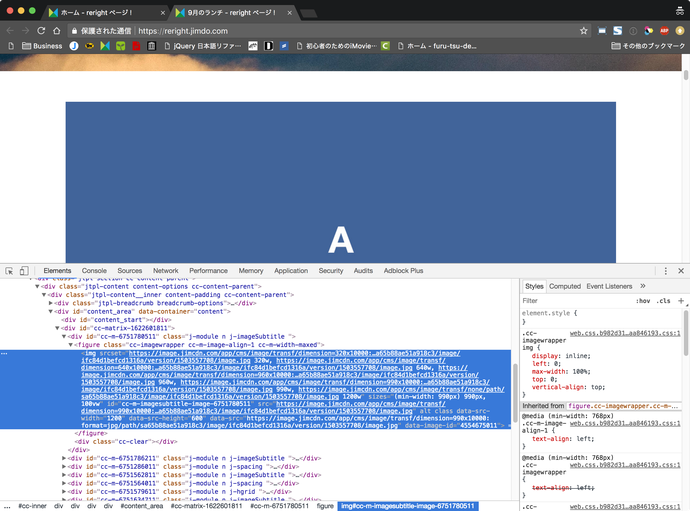Open the blue J circle bookmark
The width and height of the screenshot is (690, 511).
74,46
